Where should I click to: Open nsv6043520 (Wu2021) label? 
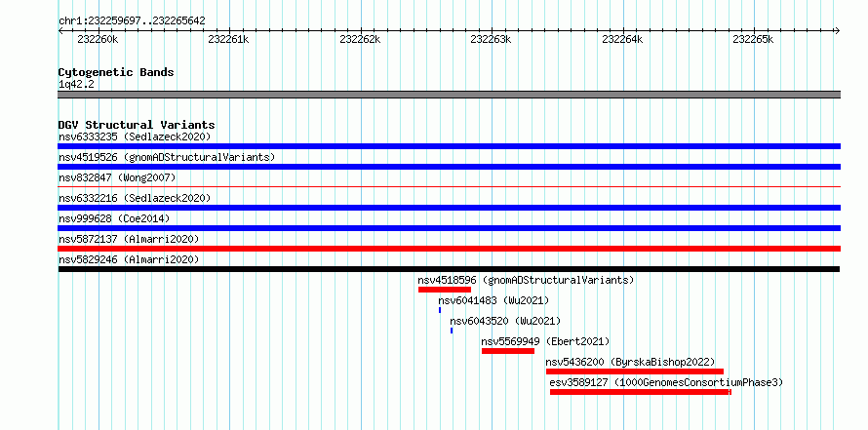click(505, 321)
